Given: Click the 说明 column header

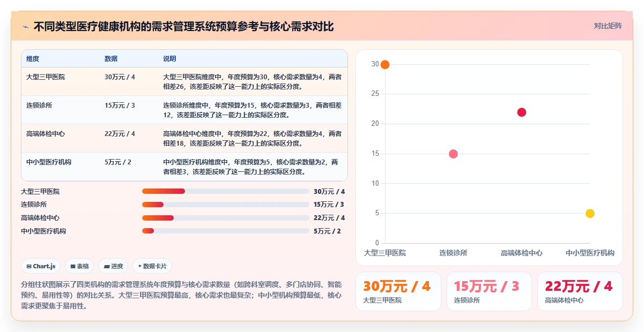Looking at the screenshot, I should pyautogui.click(x=169, y=59).
